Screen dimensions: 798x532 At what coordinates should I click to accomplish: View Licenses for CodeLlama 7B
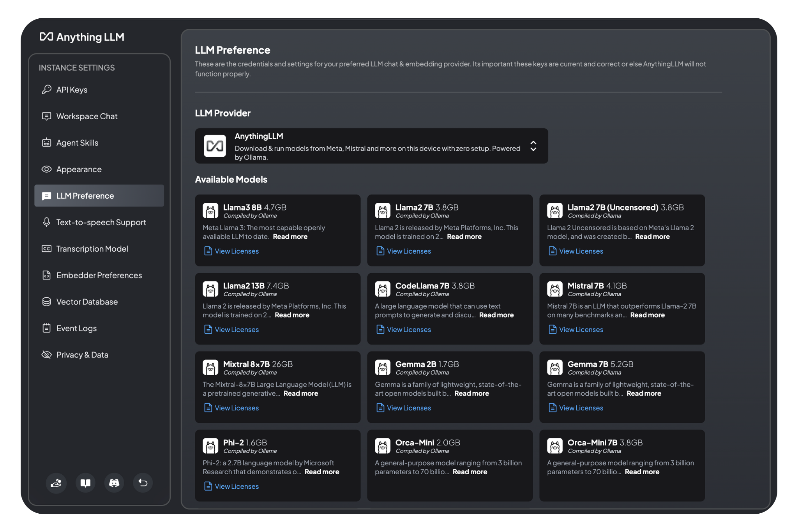point(404,329)
